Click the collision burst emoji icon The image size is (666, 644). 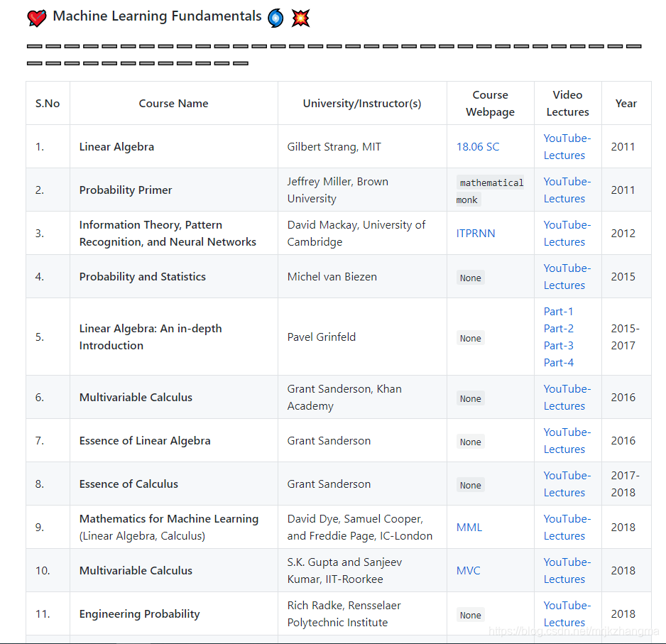[301, 18]
